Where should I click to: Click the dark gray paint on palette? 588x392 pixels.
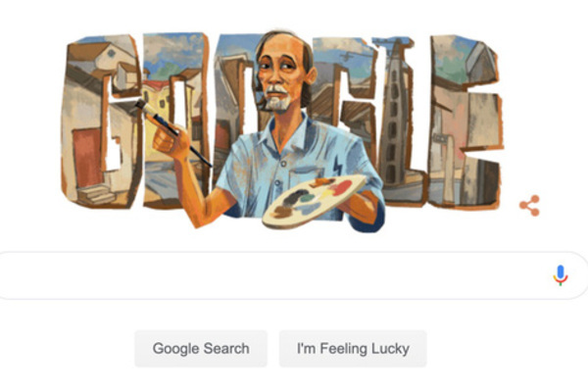click(x=293, y=197)
